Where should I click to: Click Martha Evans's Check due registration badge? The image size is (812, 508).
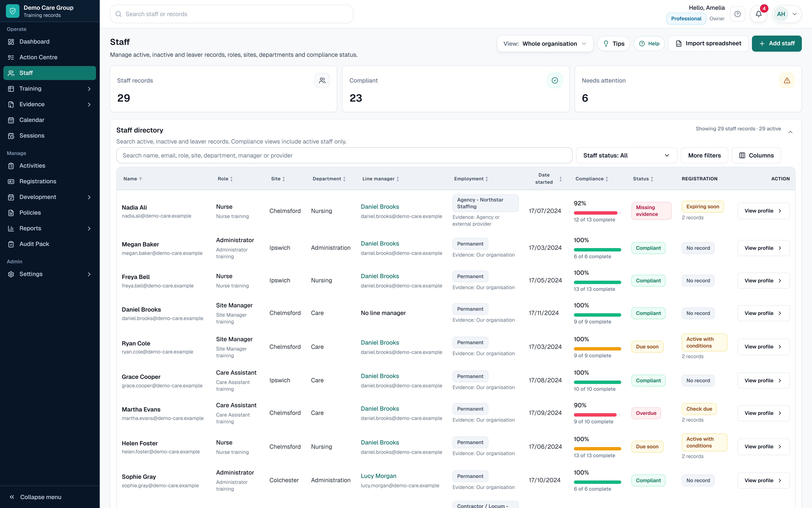point(699,409)
